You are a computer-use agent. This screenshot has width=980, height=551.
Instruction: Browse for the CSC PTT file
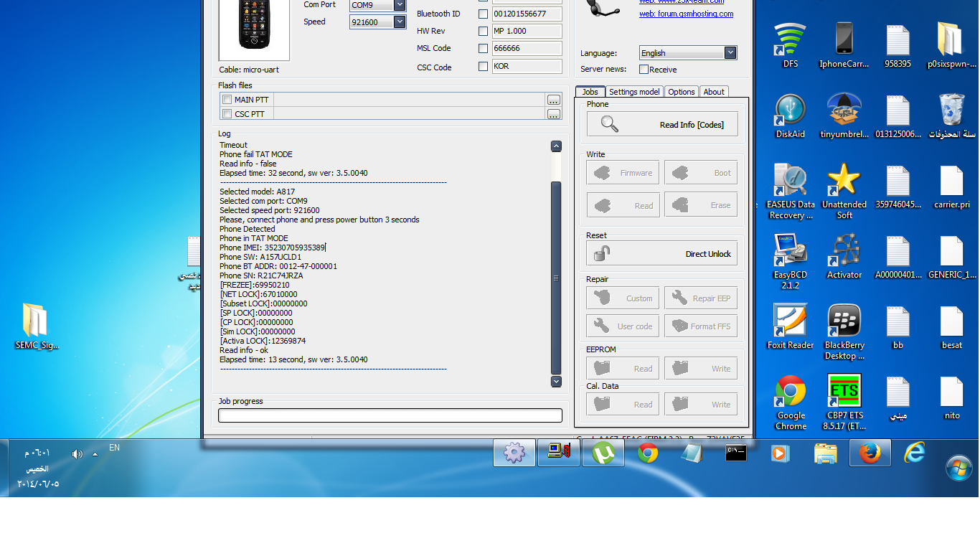coord(553,114)
